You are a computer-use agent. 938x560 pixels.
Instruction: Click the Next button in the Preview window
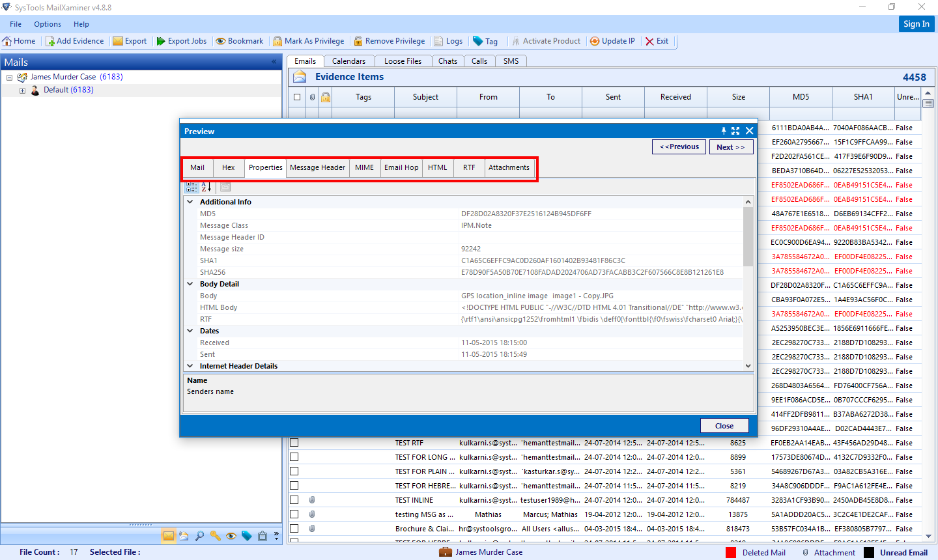click(731, 147)
